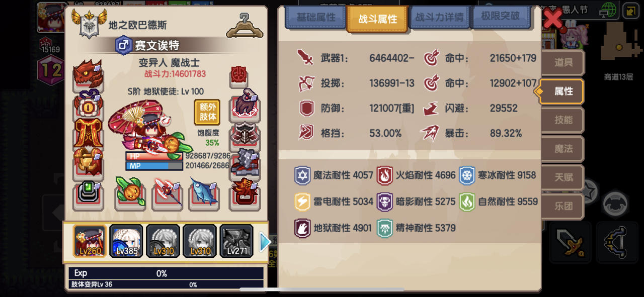
Task: Select the red armor chestplate slot
Action: [x=88, y=133]
